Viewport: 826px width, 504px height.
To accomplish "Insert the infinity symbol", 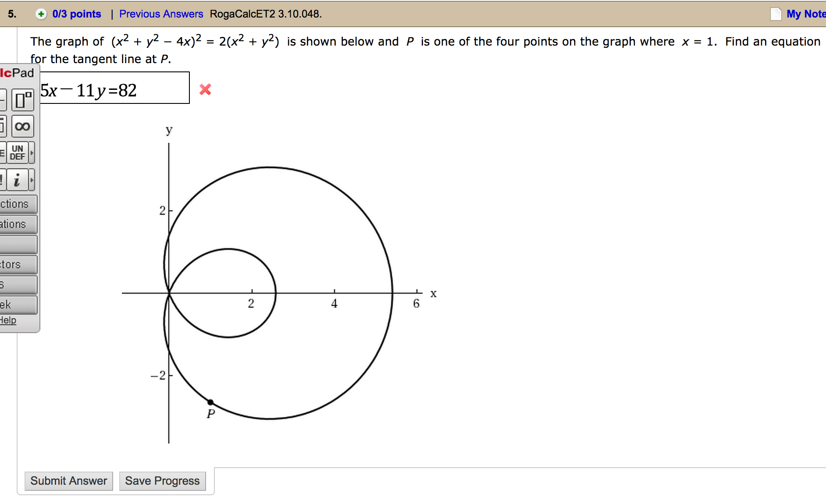I will 22,127.
